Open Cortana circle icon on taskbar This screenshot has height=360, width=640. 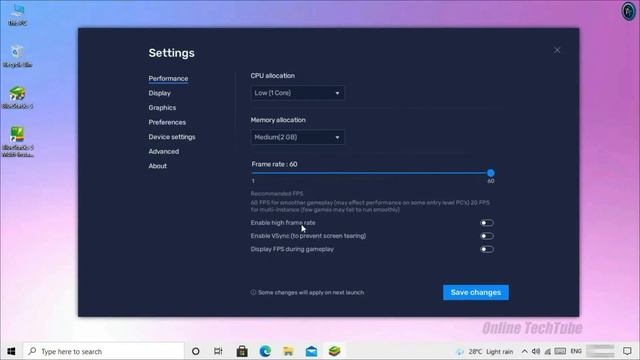[x=196, y=351]
